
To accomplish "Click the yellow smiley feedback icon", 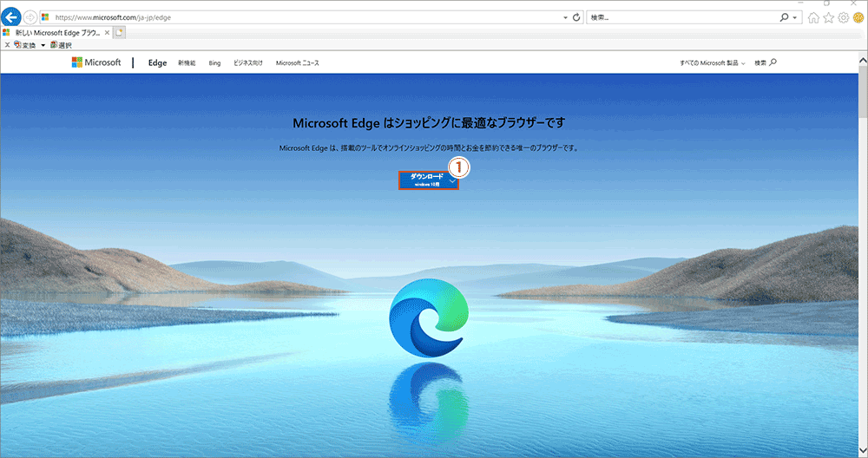I will tap(858, 17).
